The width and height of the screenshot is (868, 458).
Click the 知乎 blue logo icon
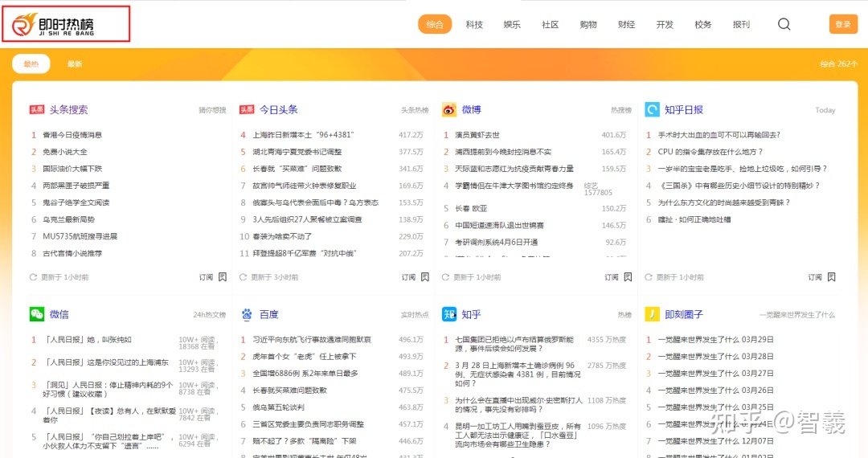[449, 314]
